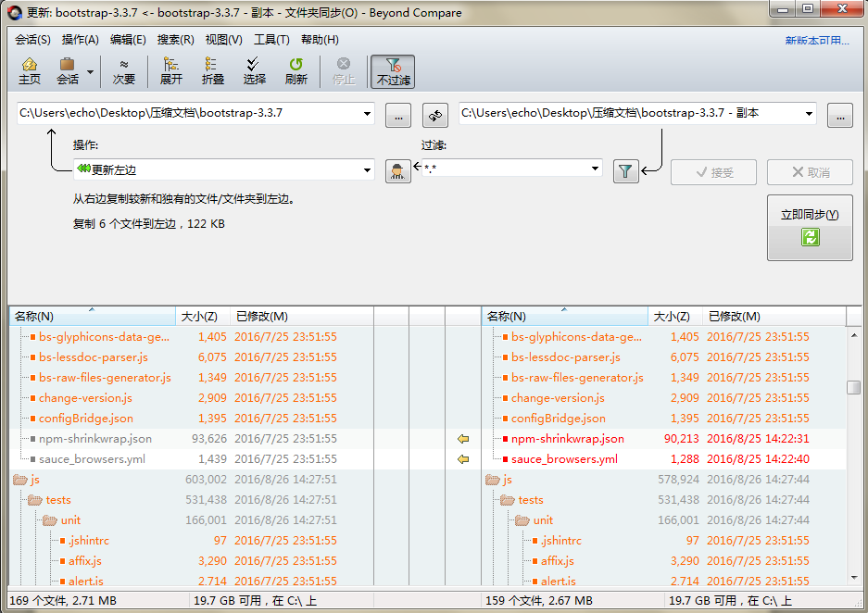
Task: Click the 刷新 refresh toolbar icon
Action: [x=296, y=70]
